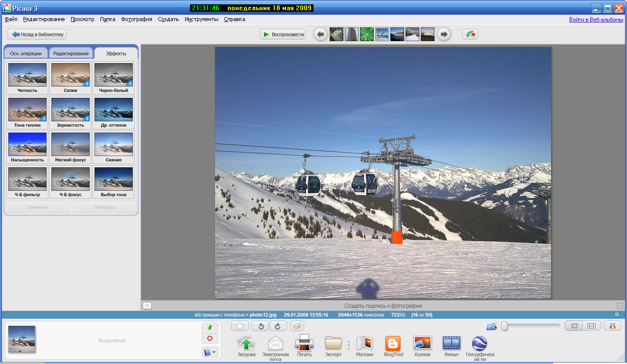The height and width of the screenshot is (364, 627).
Task: Switch to the Редактирование tab in edit panel
Action: (71, 53)
